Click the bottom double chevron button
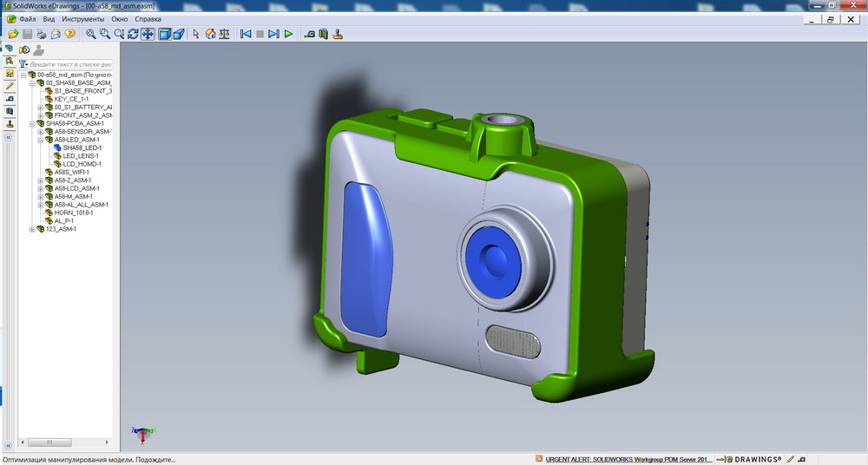 9,445
